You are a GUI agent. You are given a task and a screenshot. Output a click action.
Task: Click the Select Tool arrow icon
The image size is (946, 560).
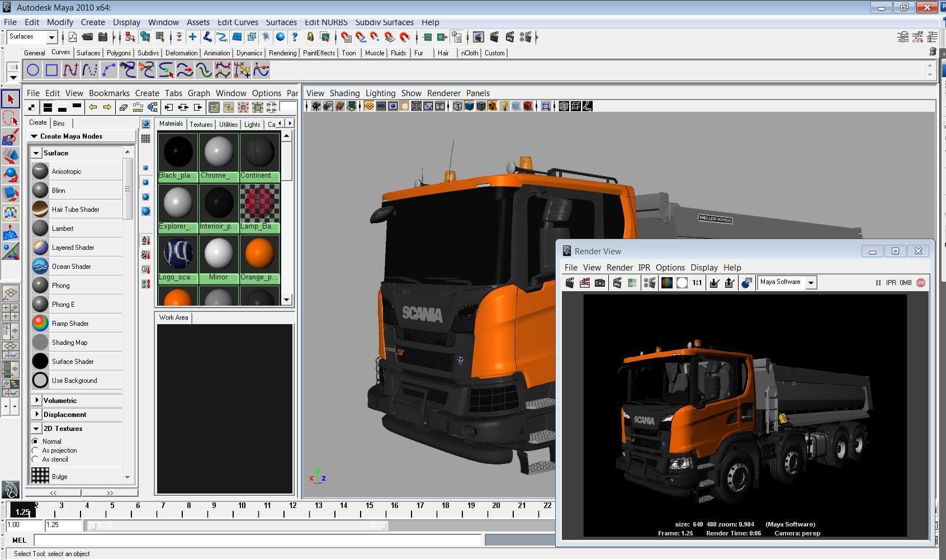(10, 99)
